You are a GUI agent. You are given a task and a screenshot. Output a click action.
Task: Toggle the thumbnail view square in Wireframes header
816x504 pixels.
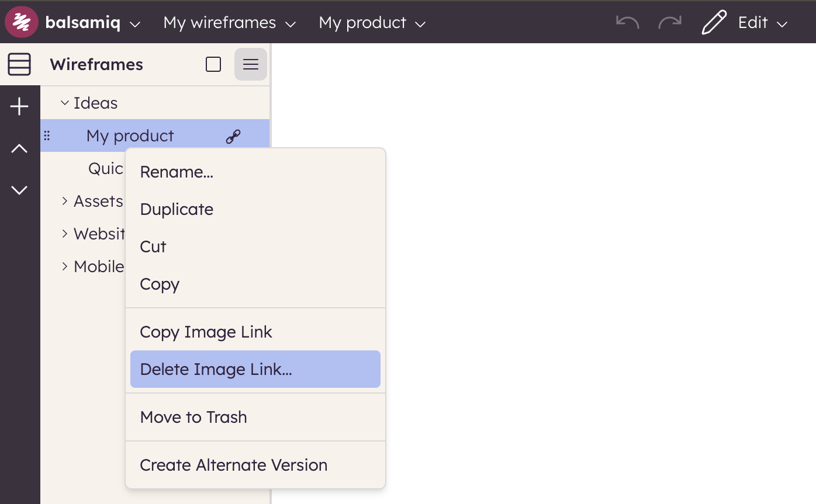(x=213, y=64)
